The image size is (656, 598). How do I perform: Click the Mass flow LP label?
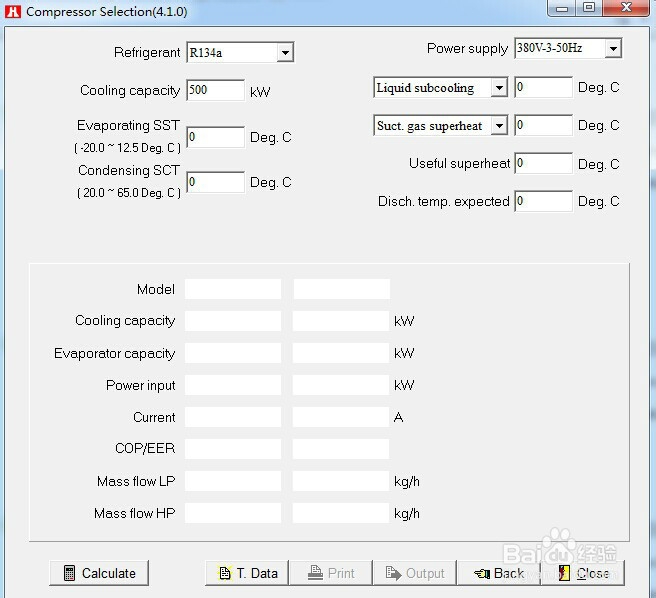coord(136,481)
